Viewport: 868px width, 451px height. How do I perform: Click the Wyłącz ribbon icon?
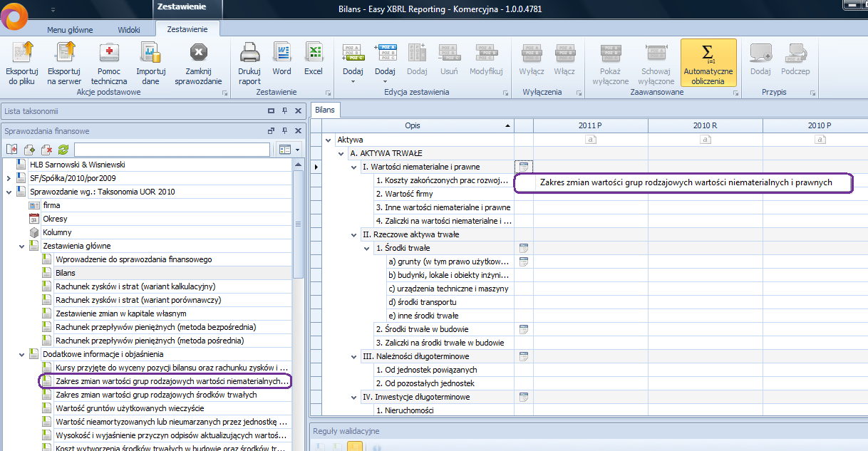[x=532, y=53]
